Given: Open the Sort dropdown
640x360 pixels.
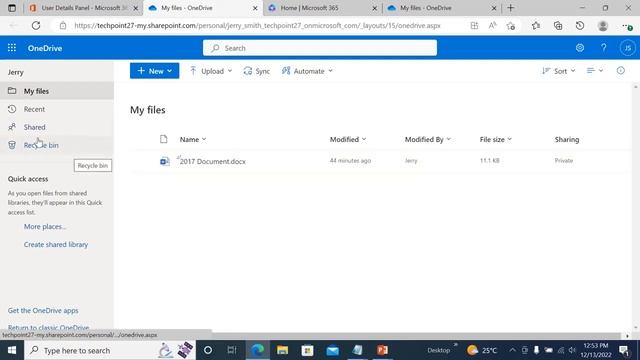Looking at the screenshot, I should [x=558, y=71].
